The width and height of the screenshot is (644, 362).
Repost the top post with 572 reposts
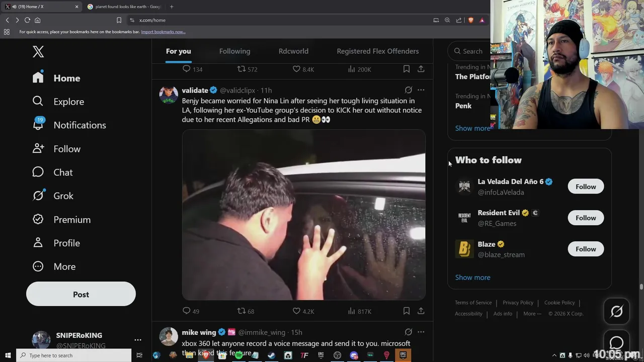pos(247,69)
